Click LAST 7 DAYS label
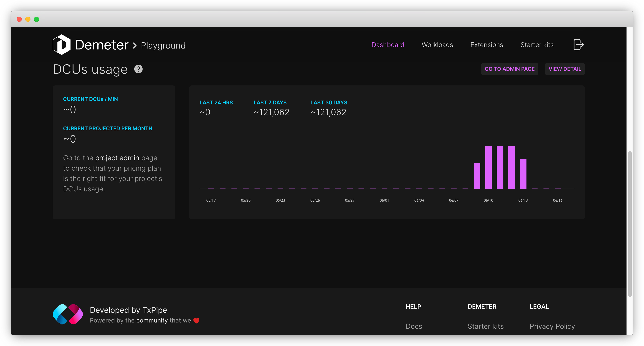 [x=270, y=103]
